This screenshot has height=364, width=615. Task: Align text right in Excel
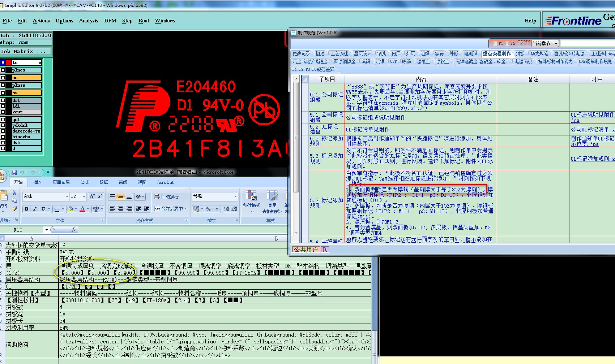click(129, 209)
